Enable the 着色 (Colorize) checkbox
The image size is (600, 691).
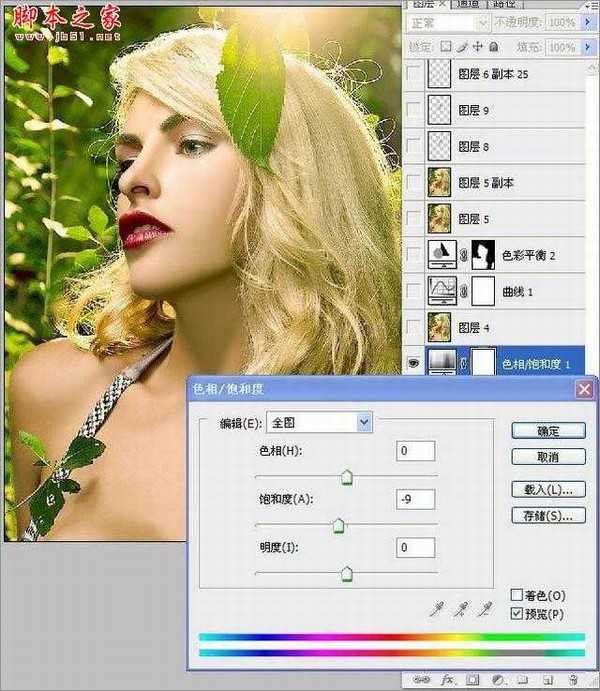tap(517, 595)
